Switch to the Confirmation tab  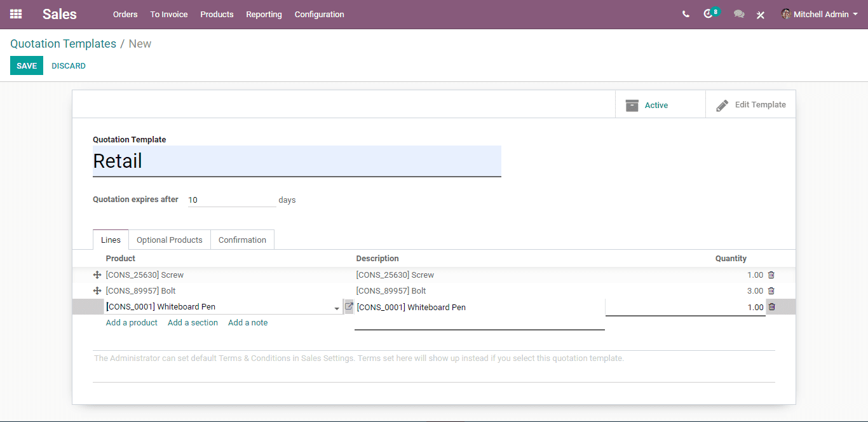pyautogui.click(x=242, y=240)
